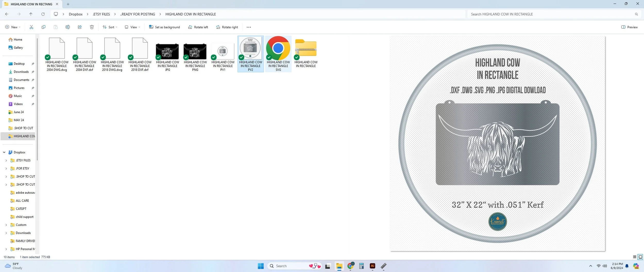Image resolution: width=644 pixels, height=272 pixels.
Task: Select the 2018 DXF.dxf file
Action: [140, 54]
